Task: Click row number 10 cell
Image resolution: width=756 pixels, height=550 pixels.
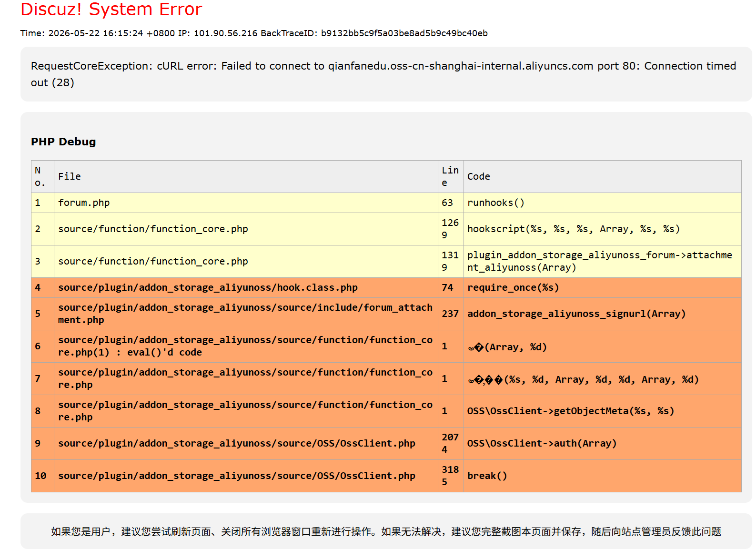Action: (43, 476)
